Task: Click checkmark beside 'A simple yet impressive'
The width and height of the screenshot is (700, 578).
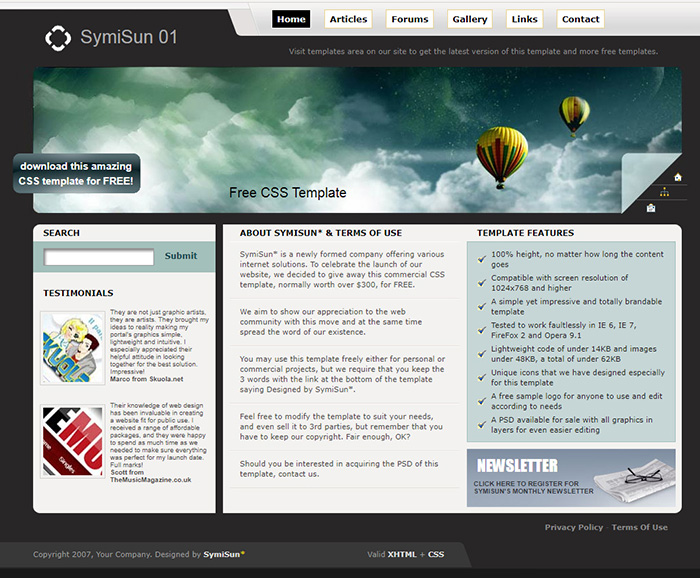Action: 481,307
